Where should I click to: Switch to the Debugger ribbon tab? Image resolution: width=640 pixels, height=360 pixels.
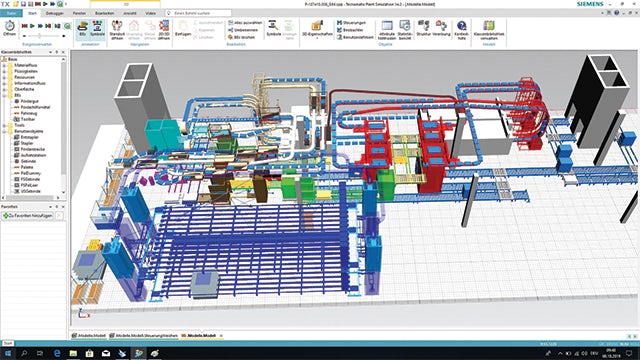pos(54,13)
